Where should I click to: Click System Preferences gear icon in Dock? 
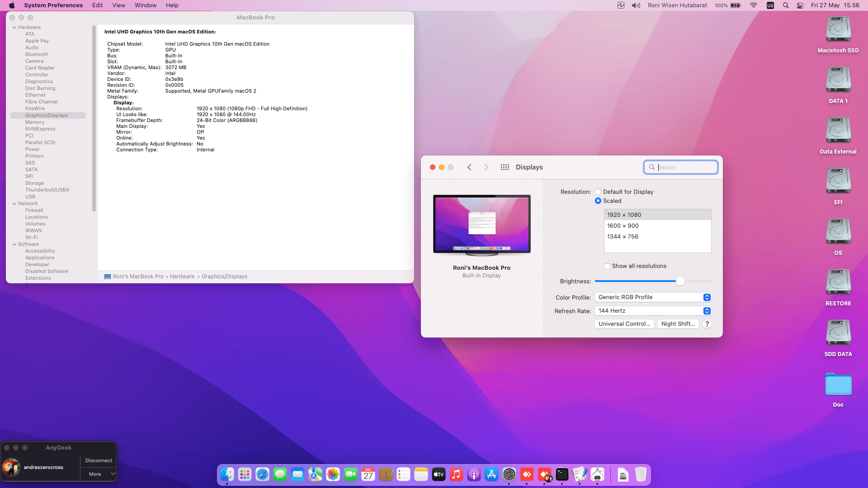[509, 474]
